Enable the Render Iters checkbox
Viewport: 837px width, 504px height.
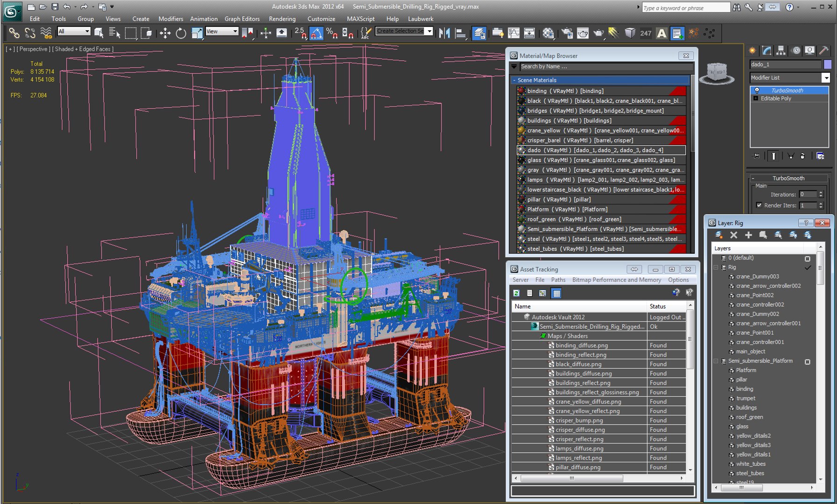[x=759, y=205]
